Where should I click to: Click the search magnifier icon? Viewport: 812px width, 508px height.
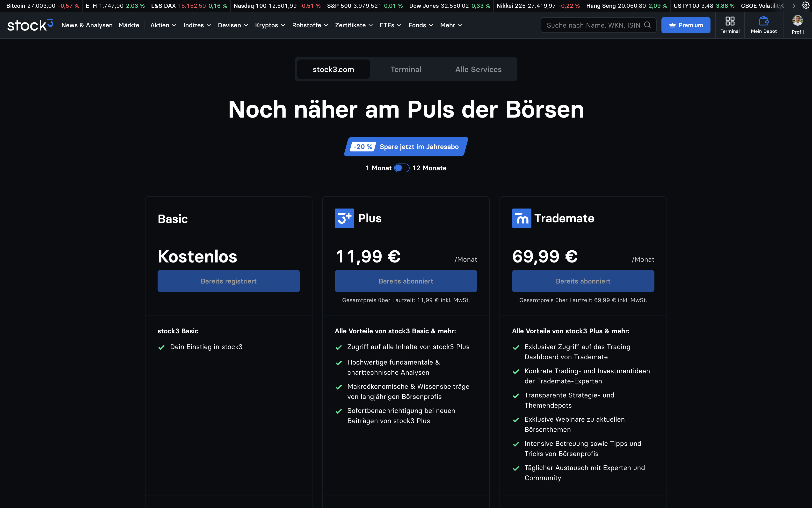647,25
